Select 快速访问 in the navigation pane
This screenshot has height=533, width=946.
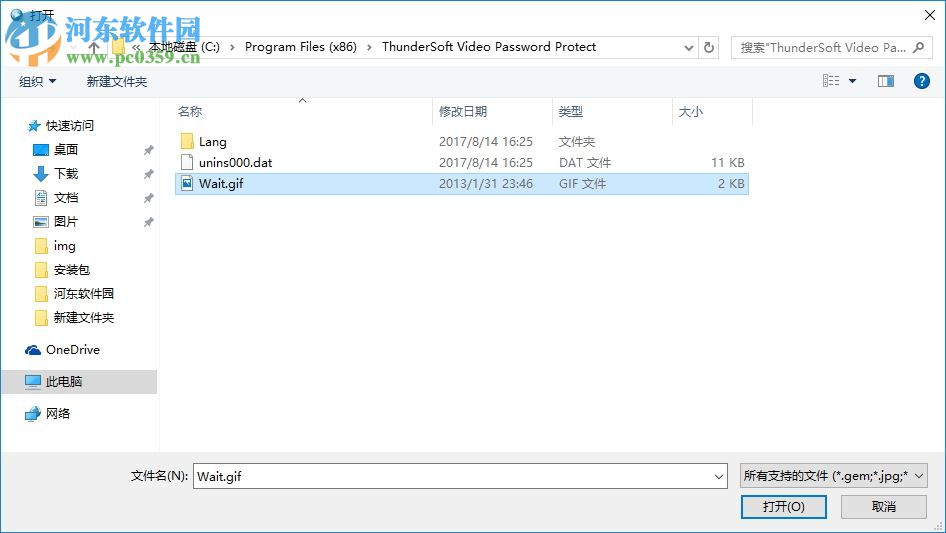(x=70, y=126)
